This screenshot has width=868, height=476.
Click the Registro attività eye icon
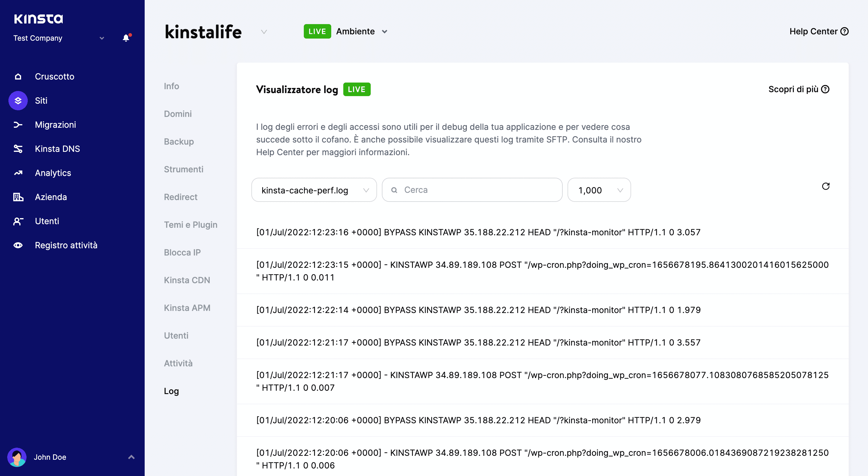pyautogui.click(x=18, y=245)
